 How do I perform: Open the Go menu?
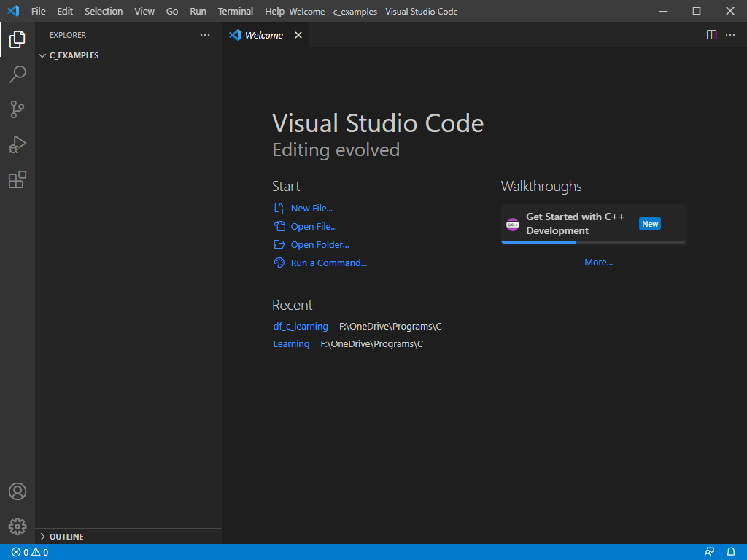coord(172,11)
